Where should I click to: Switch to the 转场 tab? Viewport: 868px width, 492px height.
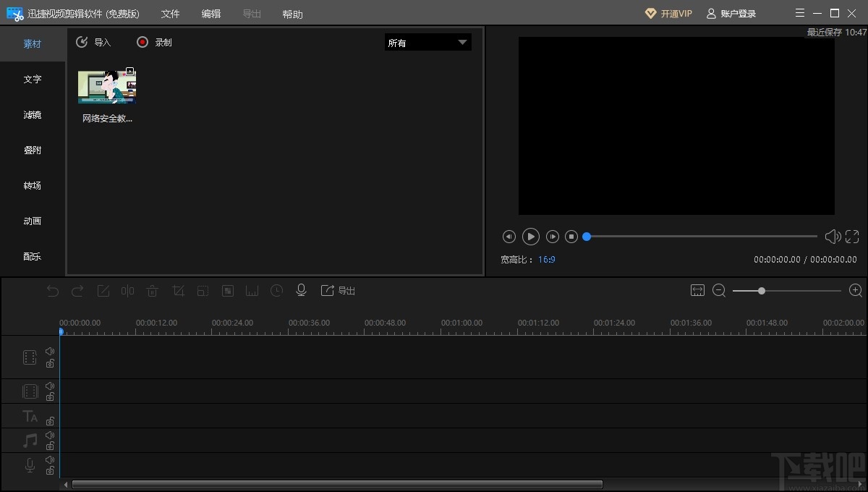tap(33, 186)
